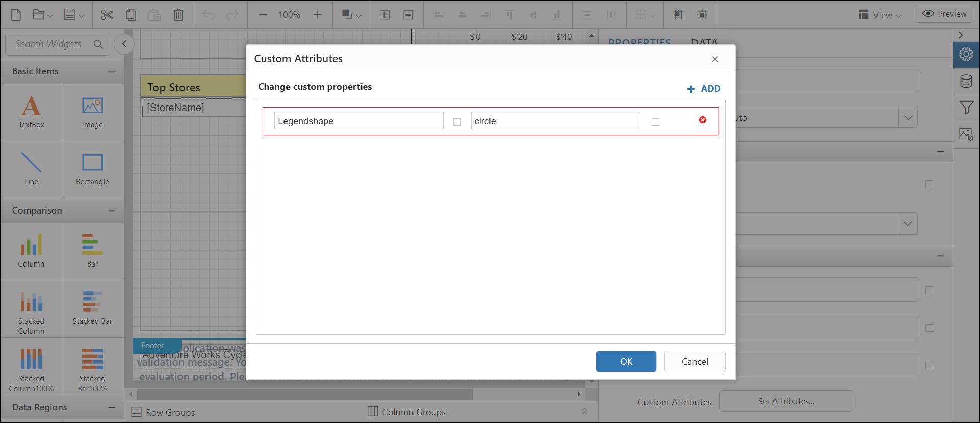Select the Bar chart widget
The height and width of the screenshot is (423, 980).
click(x=92, y=251)
